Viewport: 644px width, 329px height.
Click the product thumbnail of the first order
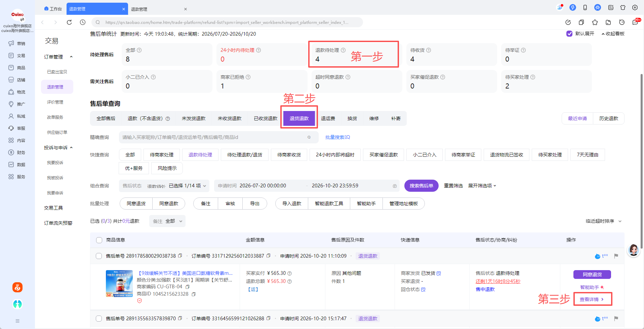coord(119,284)
